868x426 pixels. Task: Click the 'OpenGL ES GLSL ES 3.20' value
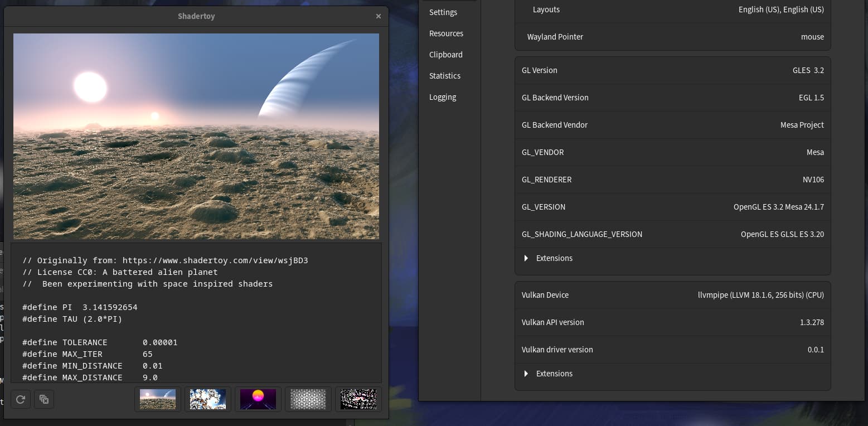click(782, 234)
